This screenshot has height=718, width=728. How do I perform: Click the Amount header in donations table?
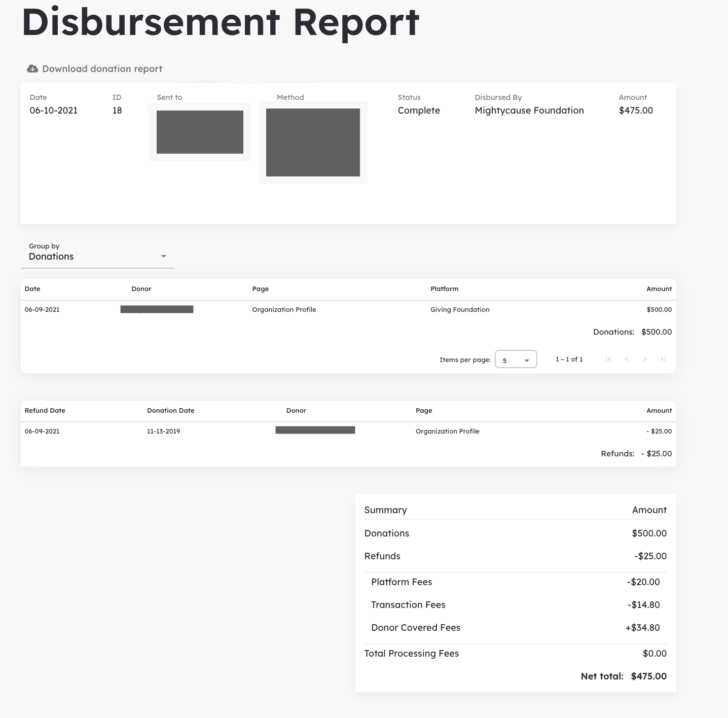coord(659,289)
